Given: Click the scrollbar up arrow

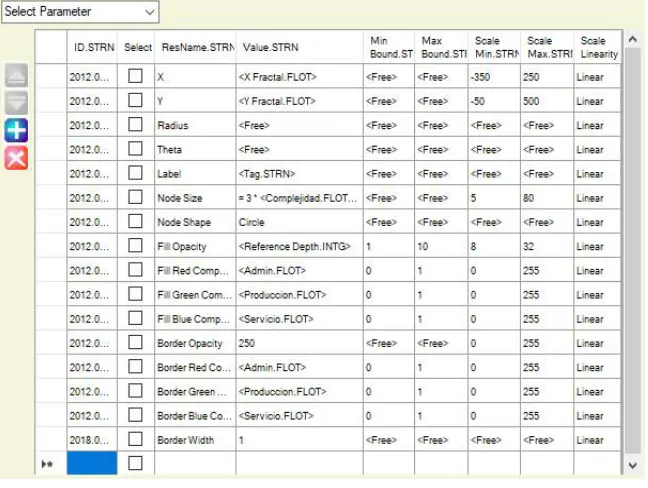Looking at the screenshot, I should click(x=632, y=39).
